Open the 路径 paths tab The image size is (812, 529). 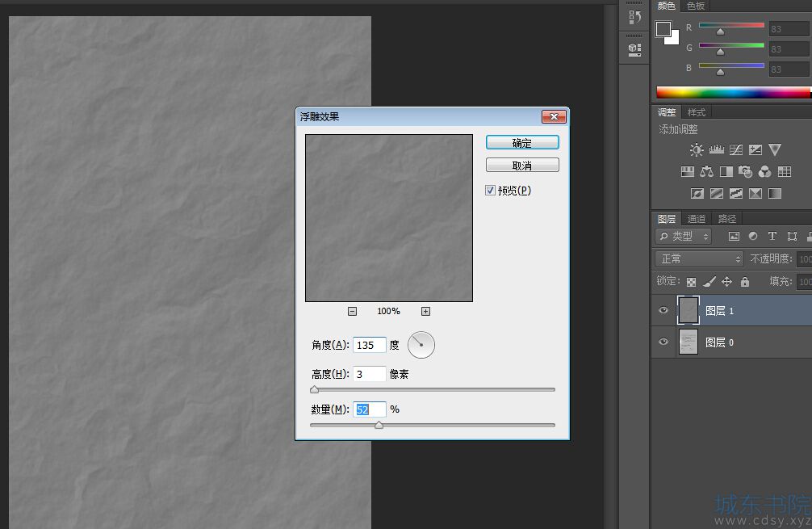(726, 219)
